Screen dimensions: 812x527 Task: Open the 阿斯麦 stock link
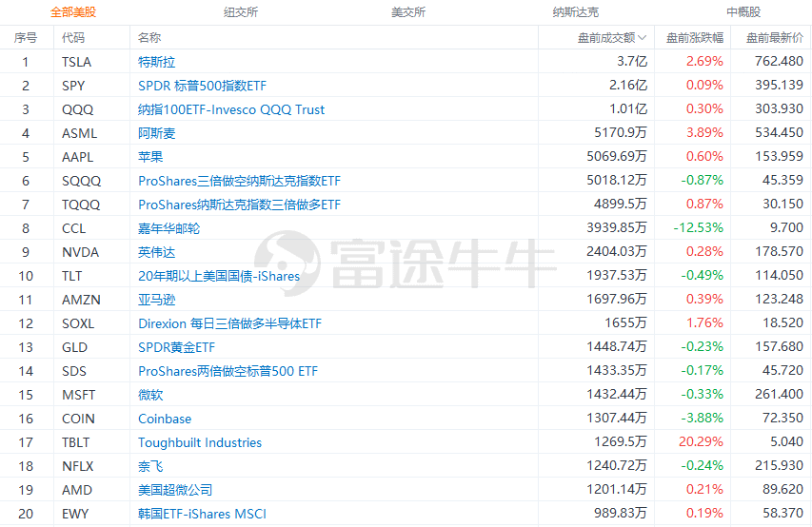click(156, 133)
